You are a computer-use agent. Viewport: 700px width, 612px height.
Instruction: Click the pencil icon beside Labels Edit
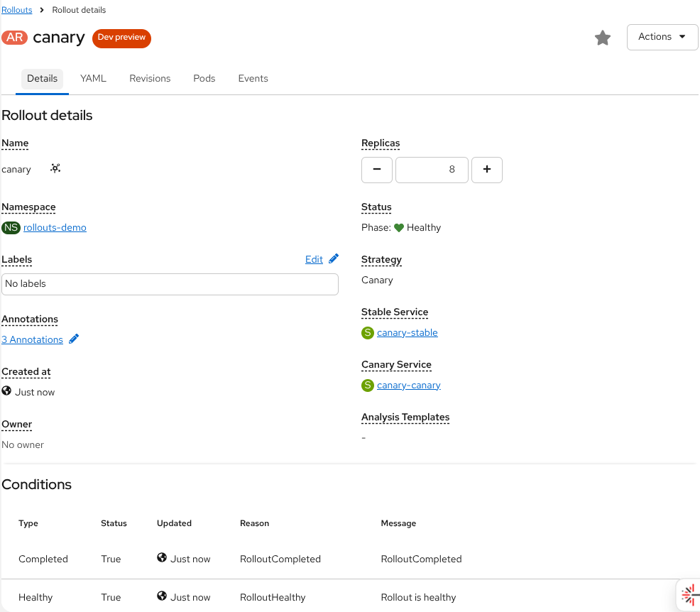click(x=334, y=259)
